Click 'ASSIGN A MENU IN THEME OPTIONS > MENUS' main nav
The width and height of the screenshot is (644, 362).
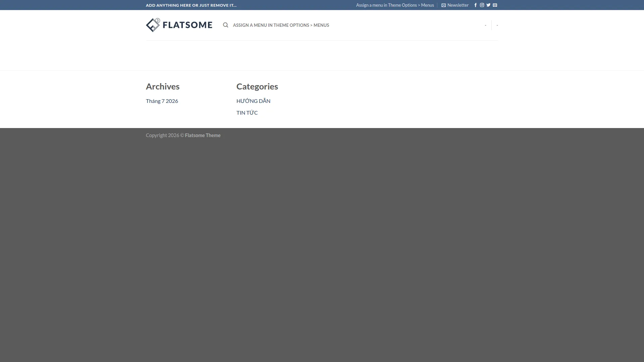pyautogui.click(x=281, y=25)
